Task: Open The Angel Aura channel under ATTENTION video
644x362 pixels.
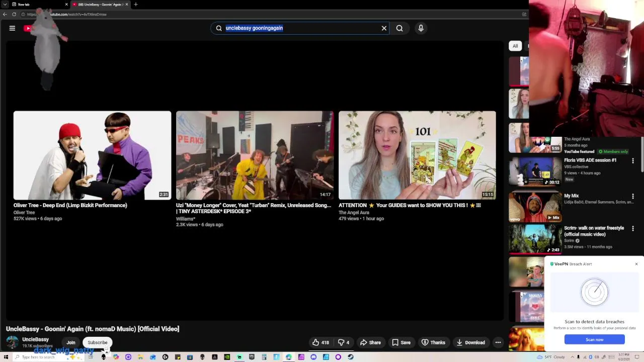Action: click(x=354, y=213)
